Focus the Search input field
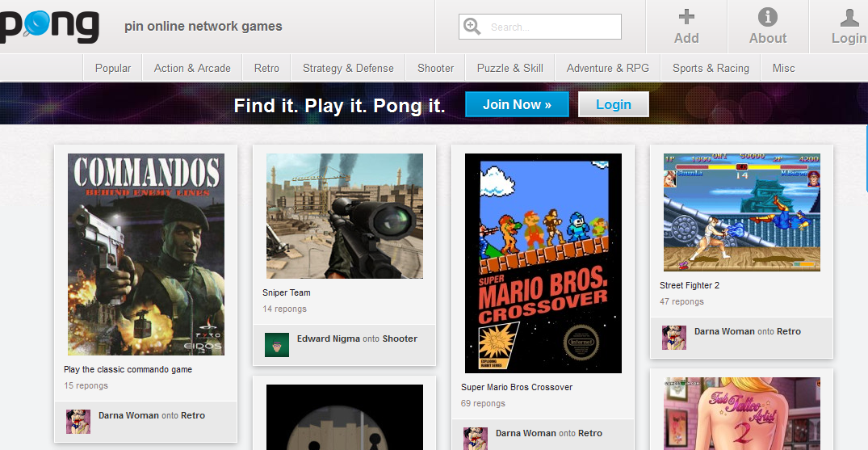The image size is (868, 450). [539, 27]
